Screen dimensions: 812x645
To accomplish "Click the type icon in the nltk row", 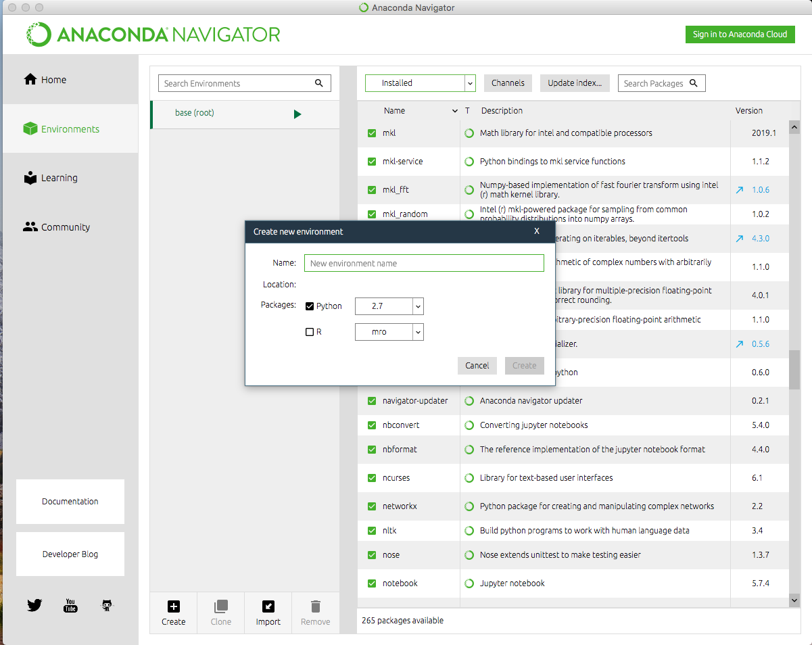I will pyautogui.click(x=469, y=531).
